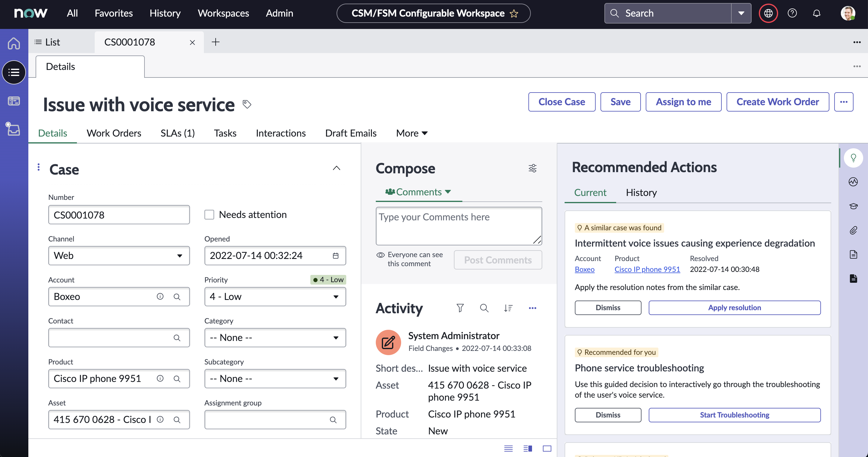This screenshot has width=868, height=457.
Task: Open the History tab under Recommended Actions
Action: coord(641,192)
